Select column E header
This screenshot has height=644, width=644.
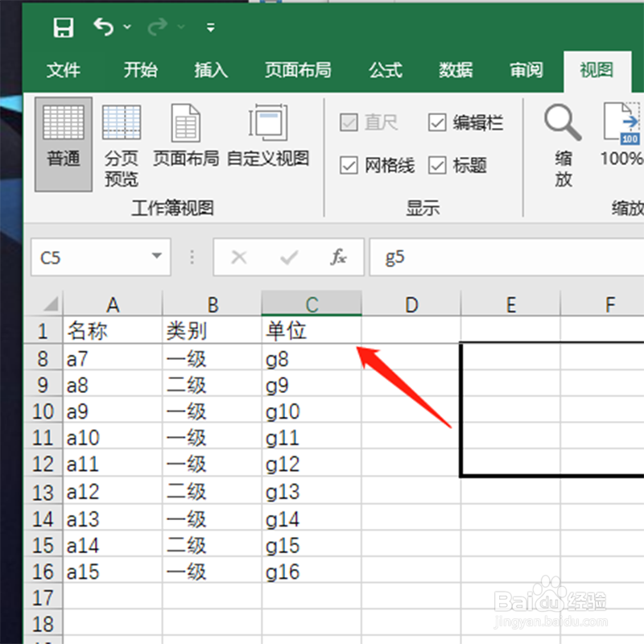(510, 304)
